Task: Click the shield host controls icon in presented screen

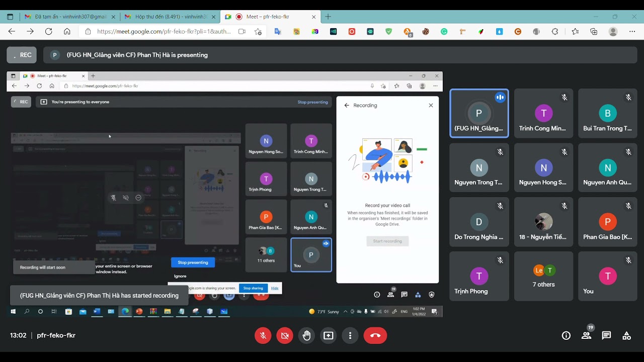Action: click(x=431, y=295)
